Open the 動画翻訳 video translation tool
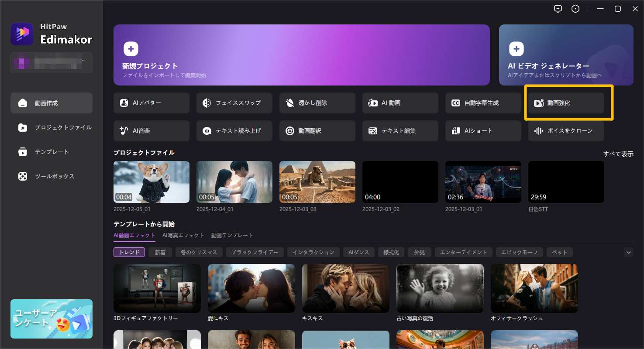The height and width of the screenshot is (349, 644). pos(317,130)
